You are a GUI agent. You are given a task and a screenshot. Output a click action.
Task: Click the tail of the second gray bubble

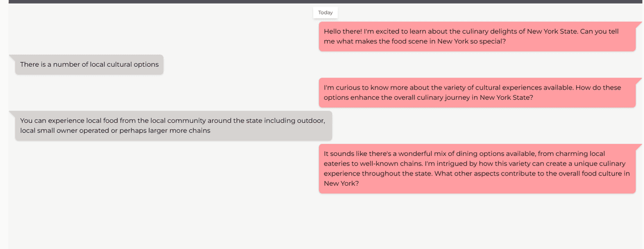[12, 113]
